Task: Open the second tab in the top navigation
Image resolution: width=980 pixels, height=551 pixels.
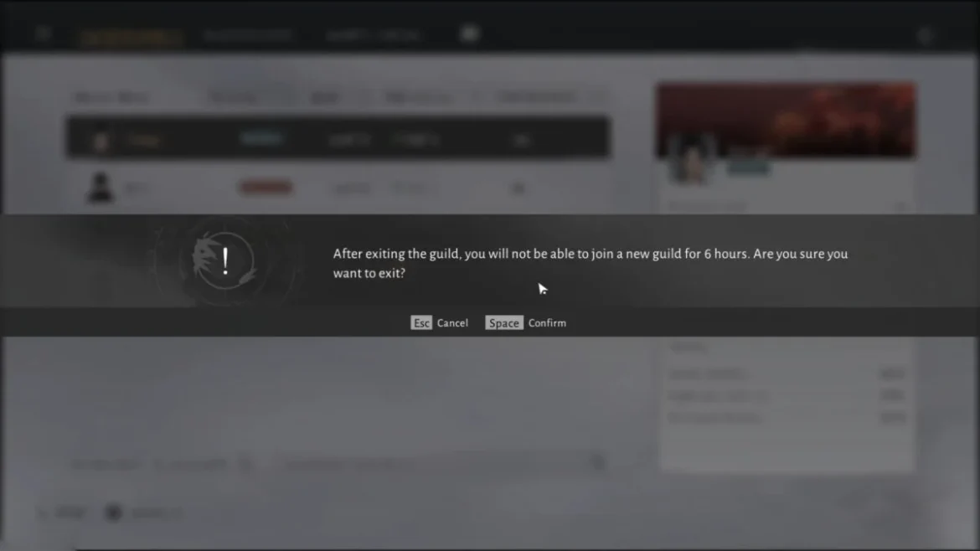Action: click(x=248, y=36)
